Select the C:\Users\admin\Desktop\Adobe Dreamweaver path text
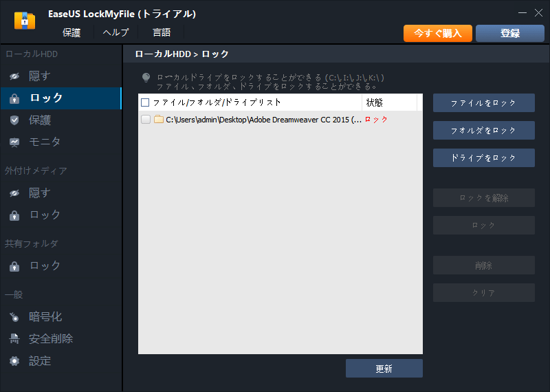Viewport: 550px width, 392px height. click(x=263, y=120)
